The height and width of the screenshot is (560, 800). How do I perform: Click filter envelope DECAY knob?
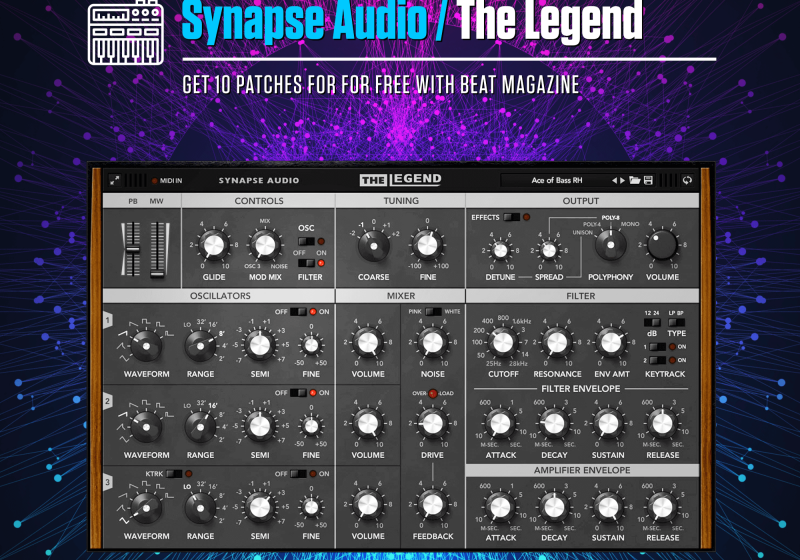pos(555,423)
